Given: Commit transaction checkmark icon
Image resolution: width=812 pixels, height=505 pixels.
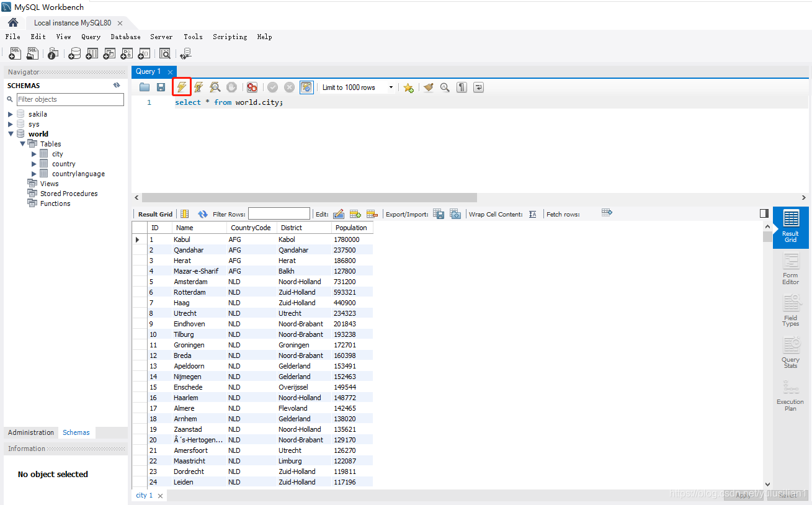Looking at the screenshot, I should click(x=272, y=87).
